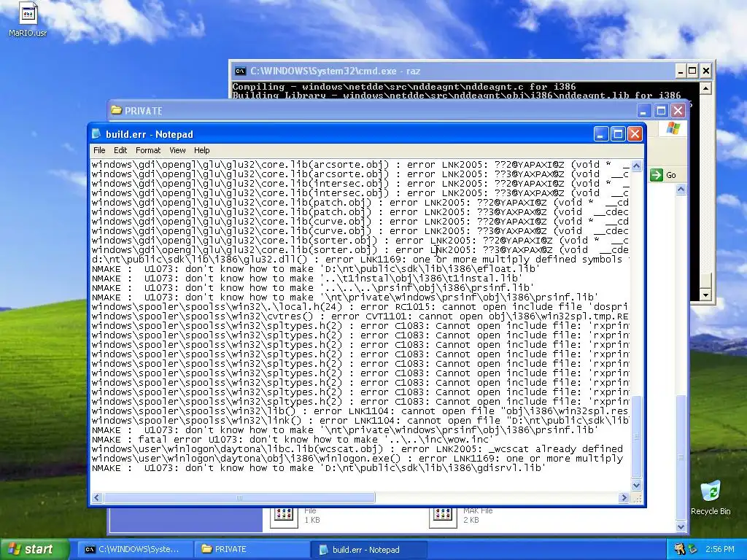Click build.err - Notepad taskbar button
This screenshot has width=747, height=560.
[x=368, y=549]
